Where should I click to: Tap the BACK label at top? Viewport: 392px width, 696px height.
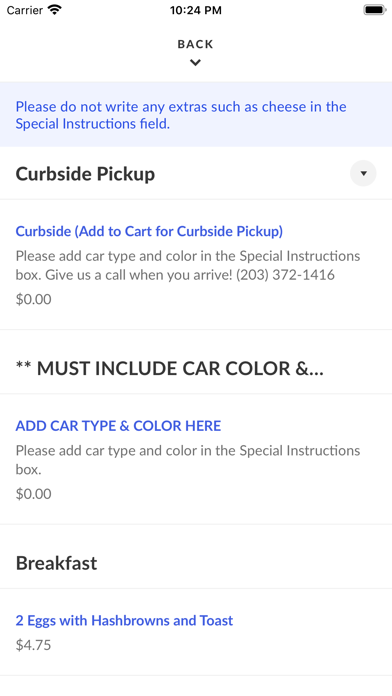pyautogui.click(x=195, y=44)
